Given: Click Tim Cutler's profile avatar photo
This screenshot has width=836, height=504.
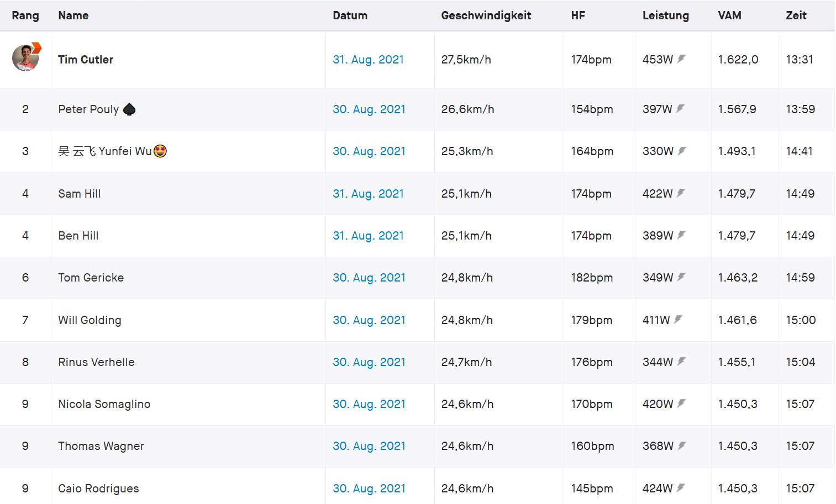Looking at the screenshot, I should 25,58.
